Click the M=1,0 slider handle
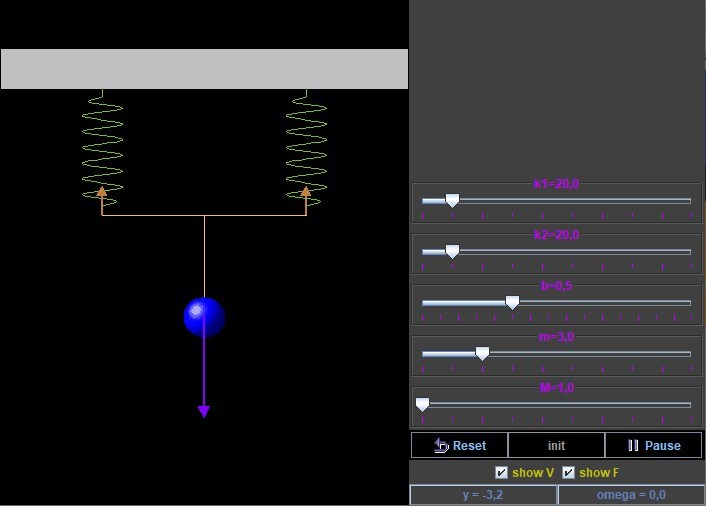 coord(422,405)
